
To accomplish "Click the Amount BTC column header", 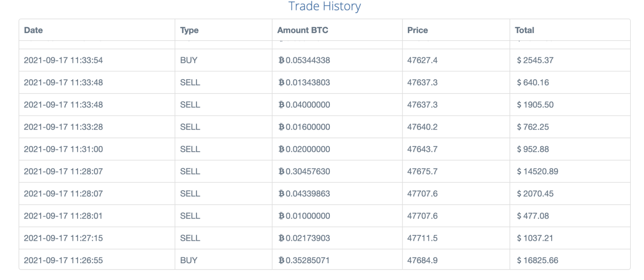I will 303,30.
